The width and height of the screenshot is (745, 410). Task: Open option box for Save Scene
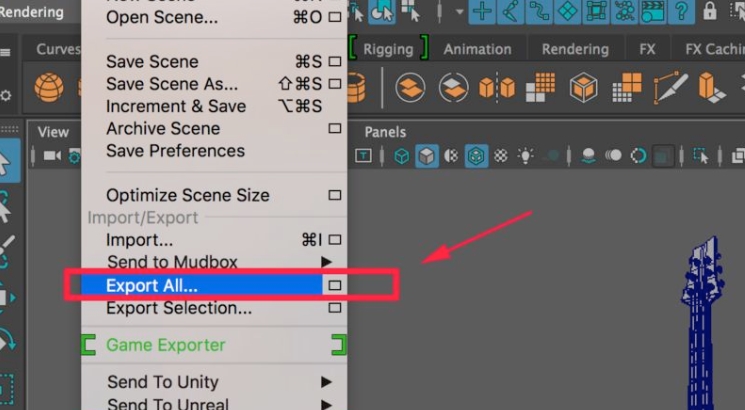pyautogui.click(x=334, y=61)
